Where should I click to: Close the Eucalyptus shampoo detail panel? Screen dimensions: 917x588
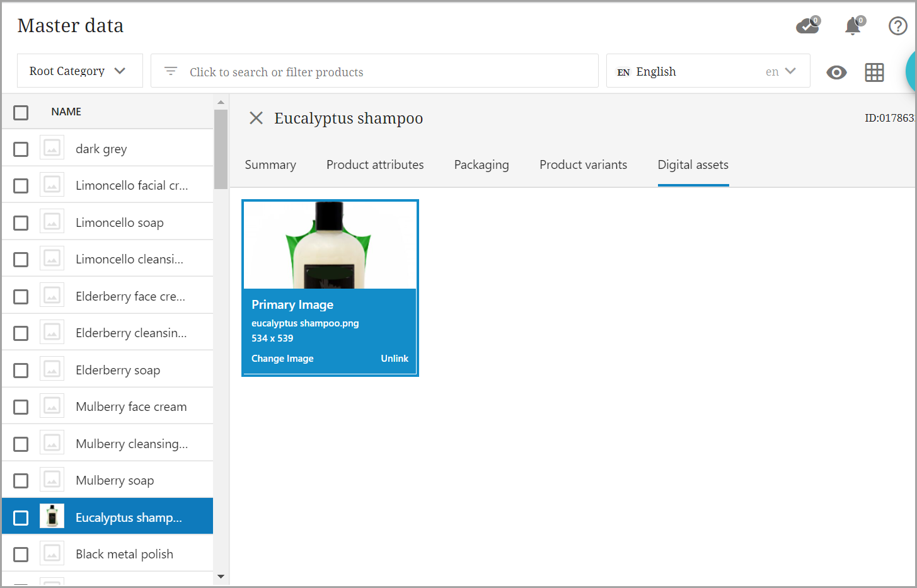click(x=256, y=118)
